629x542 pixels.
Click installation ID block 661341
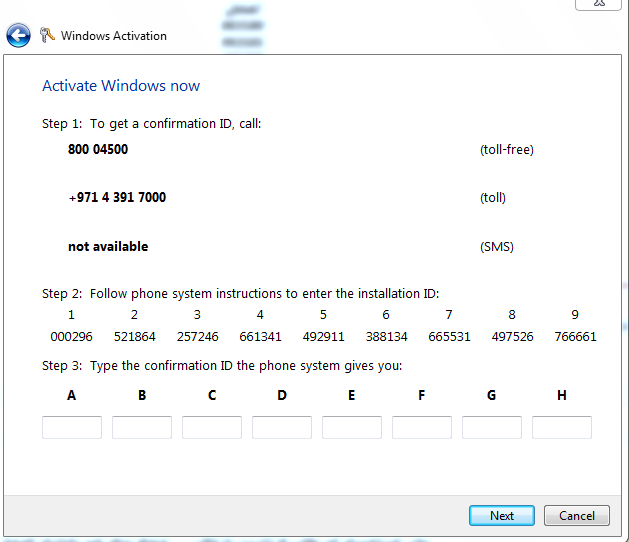[x=260, y=336]
